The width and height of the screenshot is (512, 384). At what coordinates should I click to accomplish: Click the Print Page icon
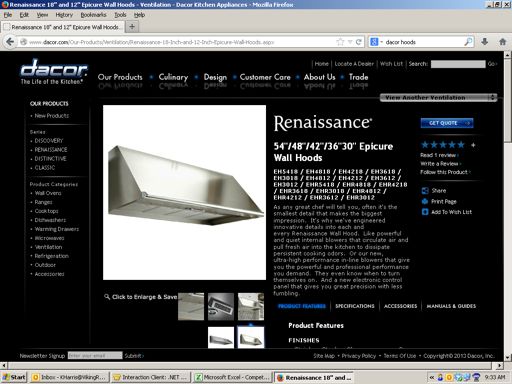tap(425, 201)
